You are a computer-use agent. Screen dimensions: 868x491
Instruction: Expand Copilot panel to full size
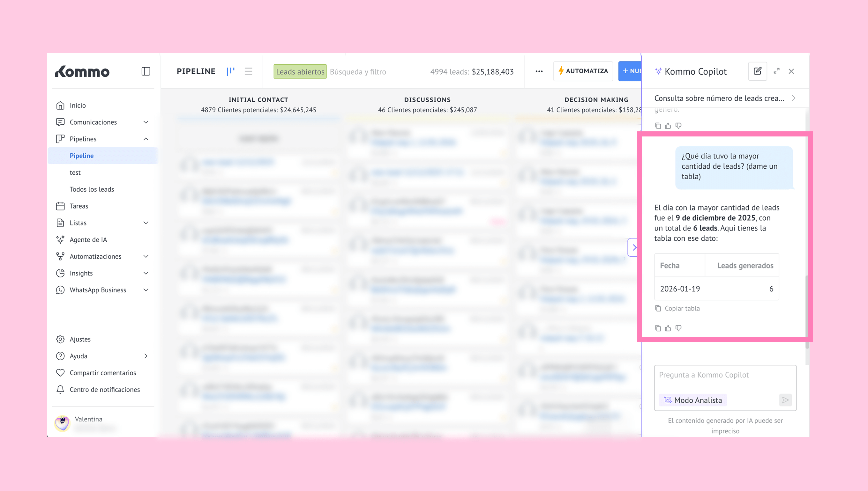[776, 71]
